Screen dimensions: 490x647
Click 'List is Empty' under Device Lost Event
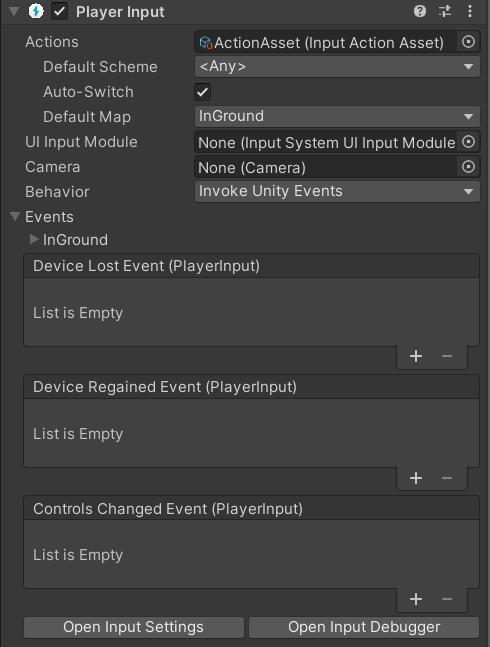[x=78, y=313]
